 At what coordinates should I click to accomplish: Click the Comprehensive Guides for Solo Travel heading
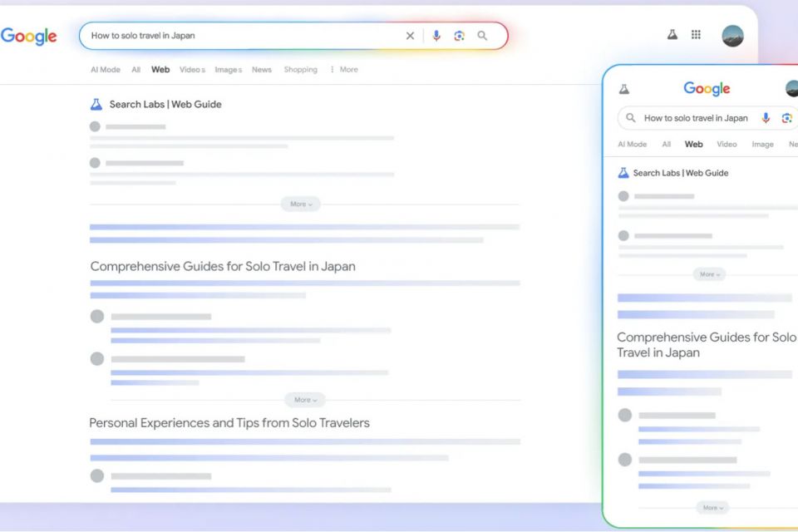222,266
